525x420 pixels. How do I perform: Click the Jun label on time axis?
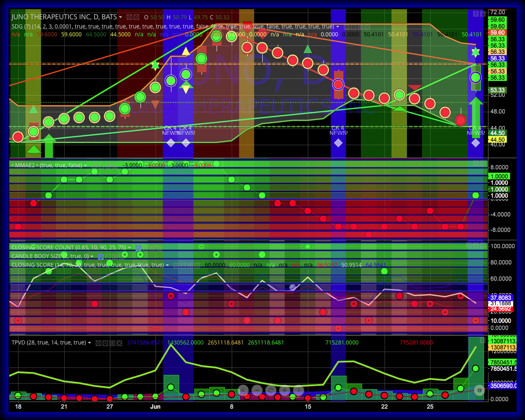(x=155, y=407)
